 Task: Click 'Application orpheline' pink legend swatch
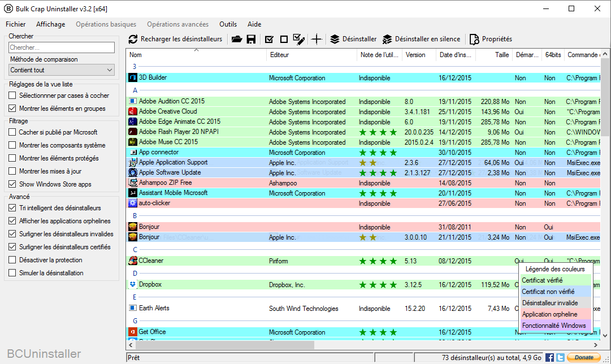[x=556, y=314]
